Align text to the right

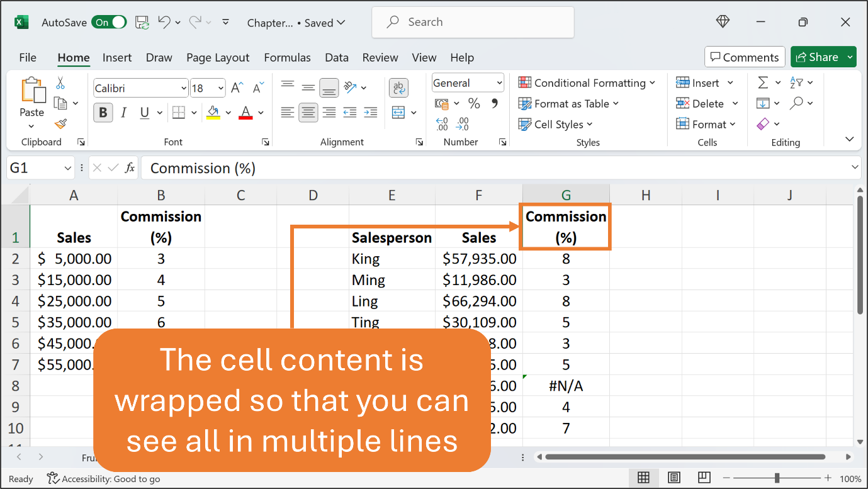(329, 113)
